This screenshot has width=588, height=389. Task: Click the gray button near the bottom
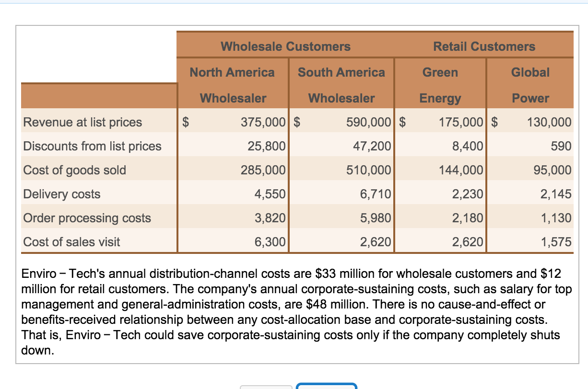pos(267,386)
